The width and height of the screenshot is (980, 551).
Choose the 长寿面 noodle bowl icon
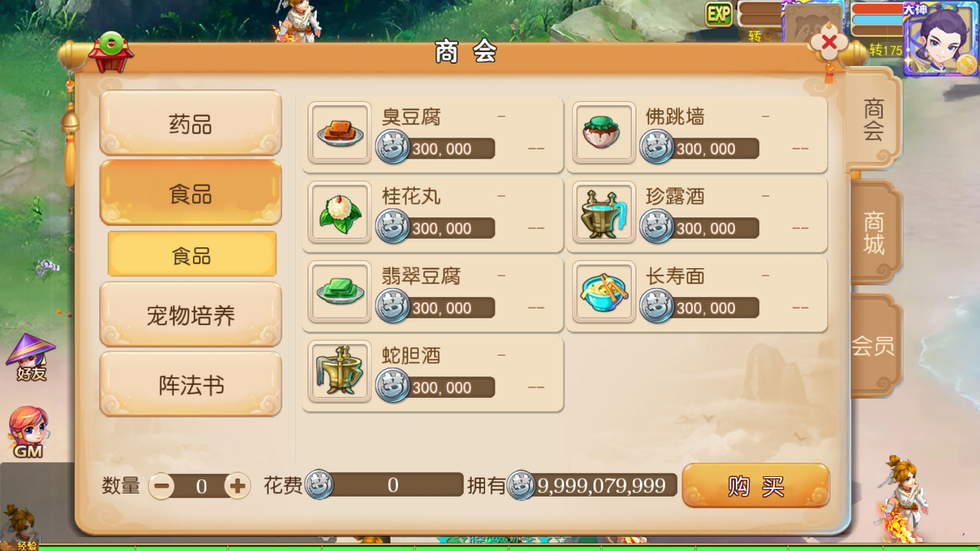[x=604, y=292]
